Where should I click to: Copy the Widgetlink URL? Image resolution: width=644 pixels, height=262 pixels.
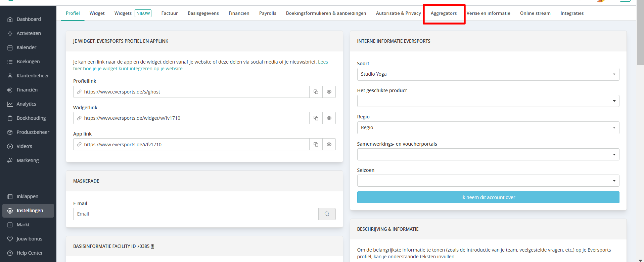click(316, 118)
